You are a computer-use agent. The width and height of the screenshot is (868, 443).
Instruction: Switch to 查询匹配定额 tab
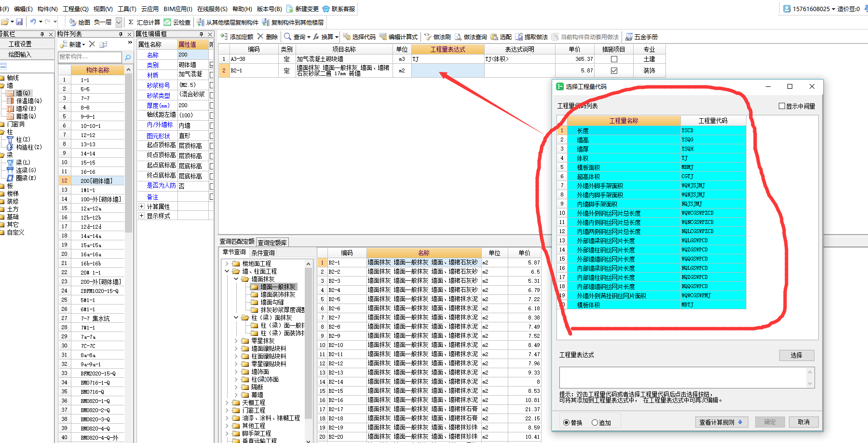(237, 241)
